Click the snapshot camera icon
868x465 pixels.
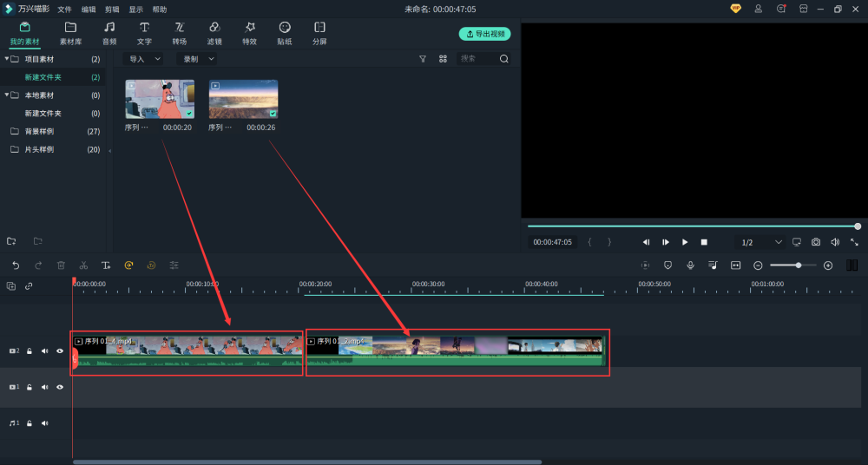click(x=816, y=242)
